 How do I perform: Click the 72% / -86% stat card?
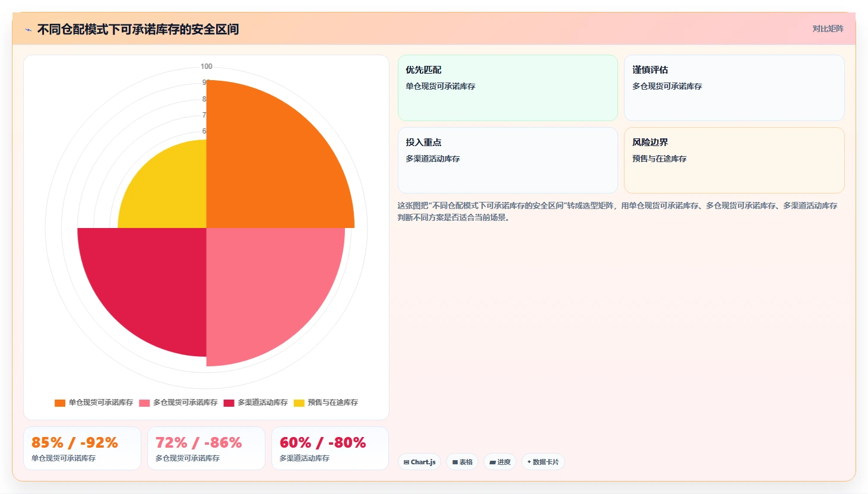point(206,448)
